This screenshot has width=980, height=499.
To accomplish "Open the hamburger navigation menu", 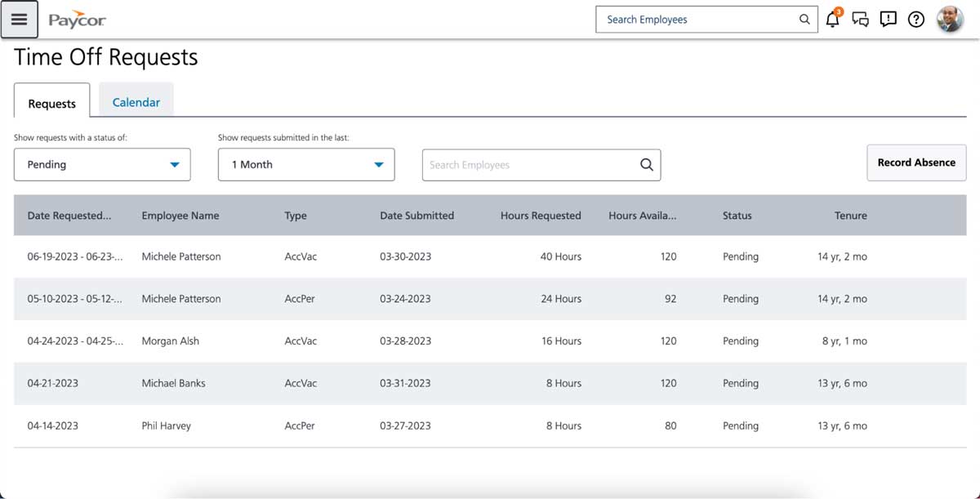I will click(x=20, y=19).
